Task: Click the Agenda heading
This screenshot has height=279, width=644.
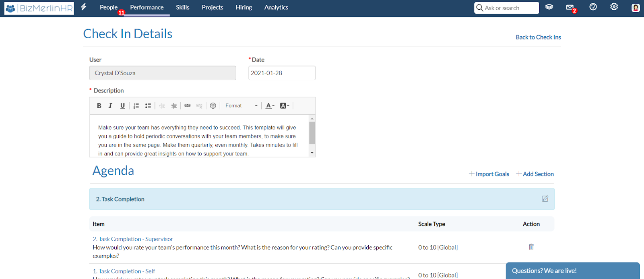Action: 113,171
